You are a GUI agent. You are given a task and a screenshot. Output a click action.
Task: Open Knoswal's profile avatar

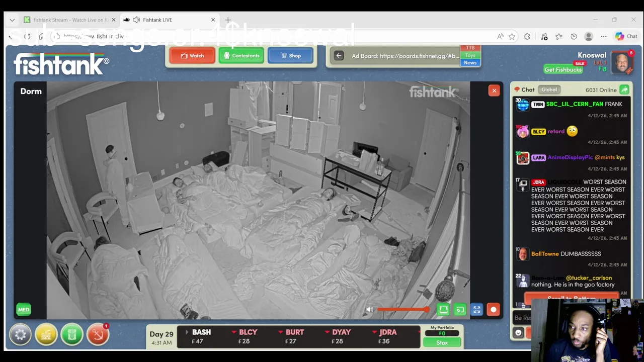coord(622,62)
